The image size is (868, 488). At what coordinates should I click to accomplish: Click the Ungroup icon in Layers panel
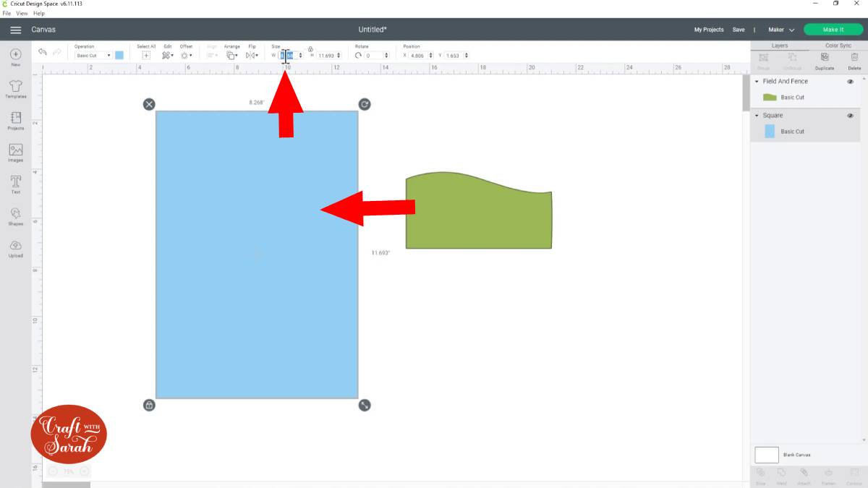792,57
